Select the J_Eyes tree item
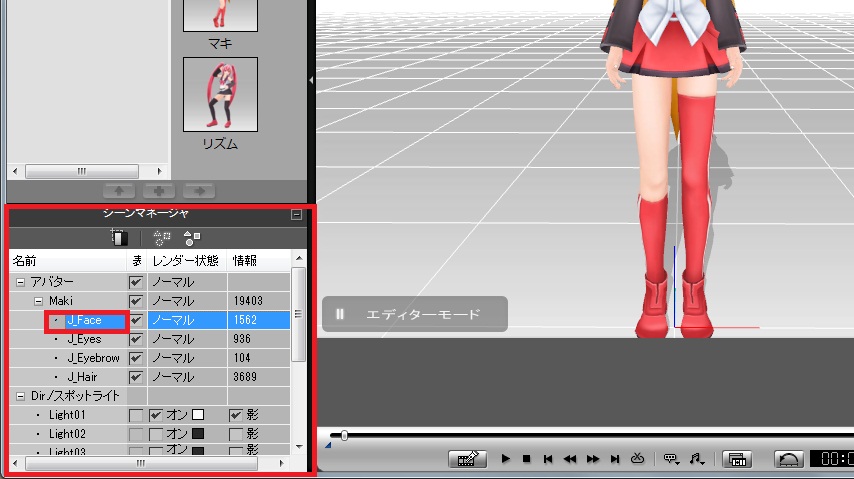The height and width of the screenshot is (479, 854). point(84,339)
